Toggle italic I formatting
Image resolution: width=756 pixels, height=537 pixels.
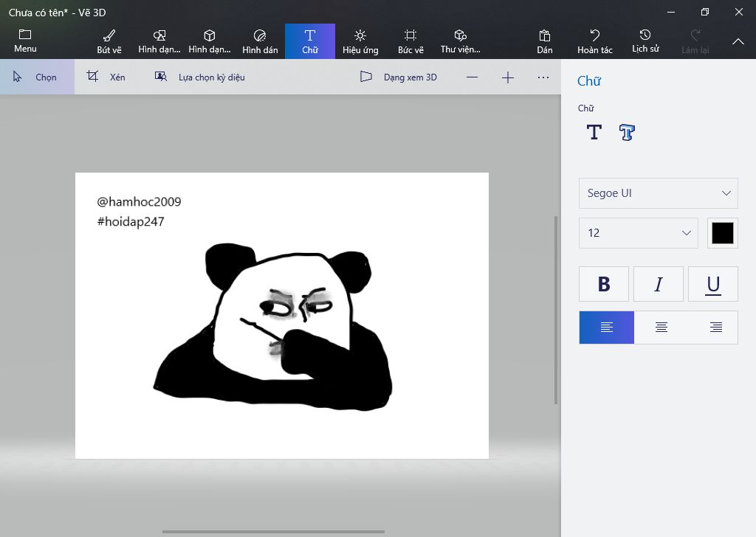[658, 284]
